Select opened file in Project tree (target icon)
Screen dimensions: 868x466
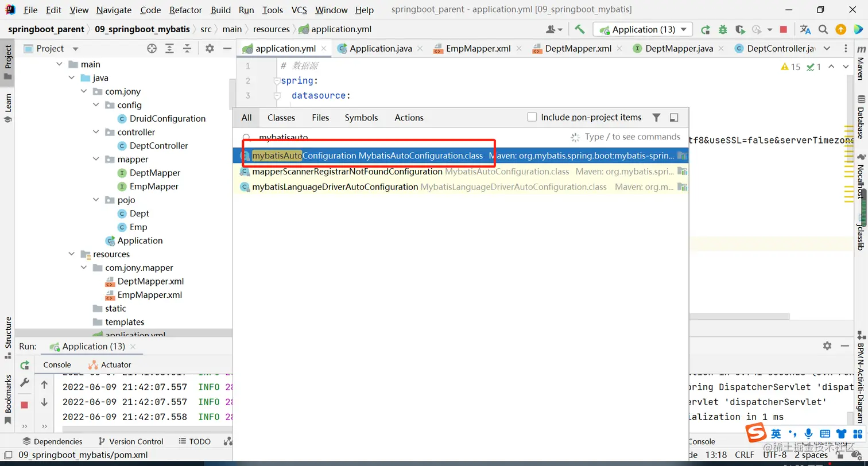click(x=152, y=49)
